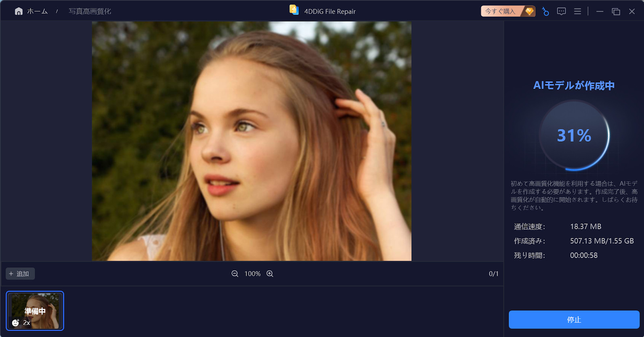Zoom in using the plus magnifier
The width and height of the screenshot is (644, 337).
coord(270,274)
